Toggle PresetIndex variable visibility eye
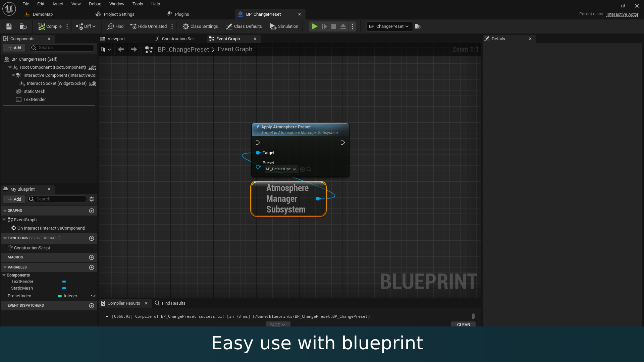 pos(93,296)
